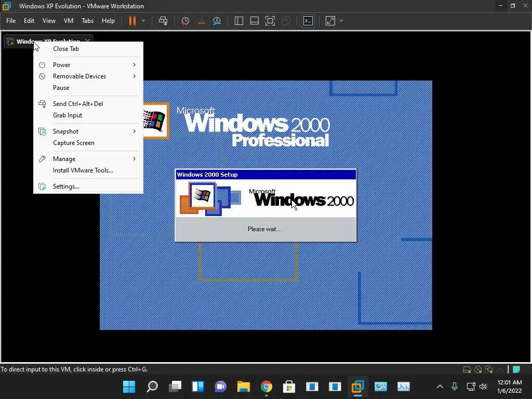The width and height of the screenshot is (532, 399).
Task: Switch to VMware Workstation taskbar icon
Action: pos(357,387)
